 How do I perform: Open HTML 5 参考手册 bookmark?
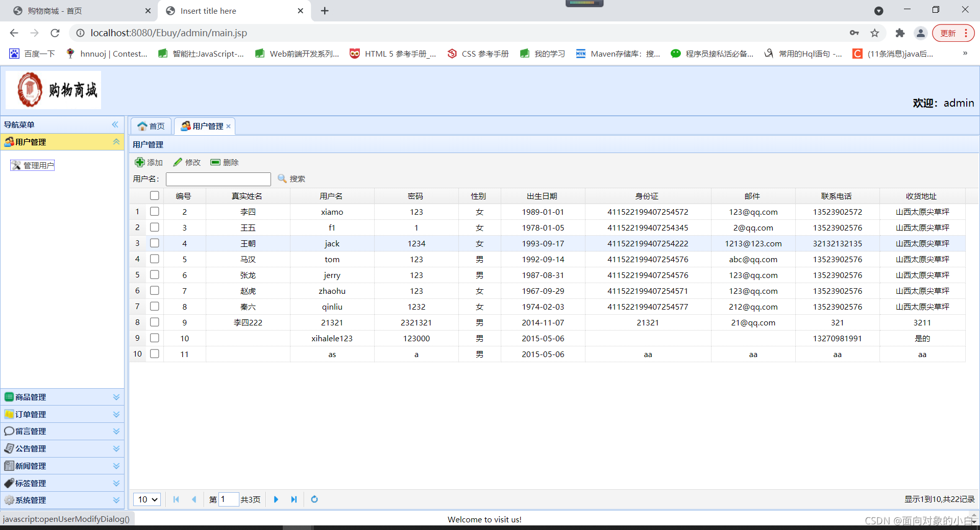point(393,54)
